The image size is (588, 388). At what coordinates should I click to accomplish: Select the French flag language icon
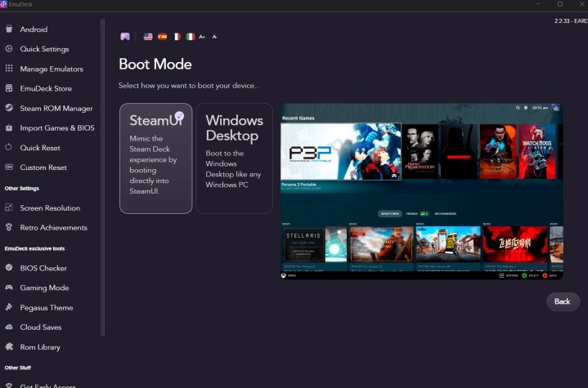(177, 37)
